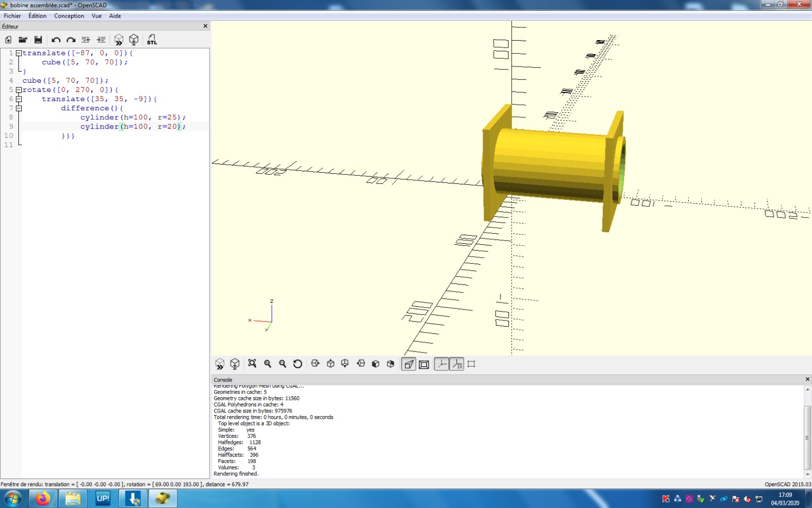Collapse the rotate block on line 5
Image resolution: width=812 pixels, height=508 pixels.
click(19, 90)
